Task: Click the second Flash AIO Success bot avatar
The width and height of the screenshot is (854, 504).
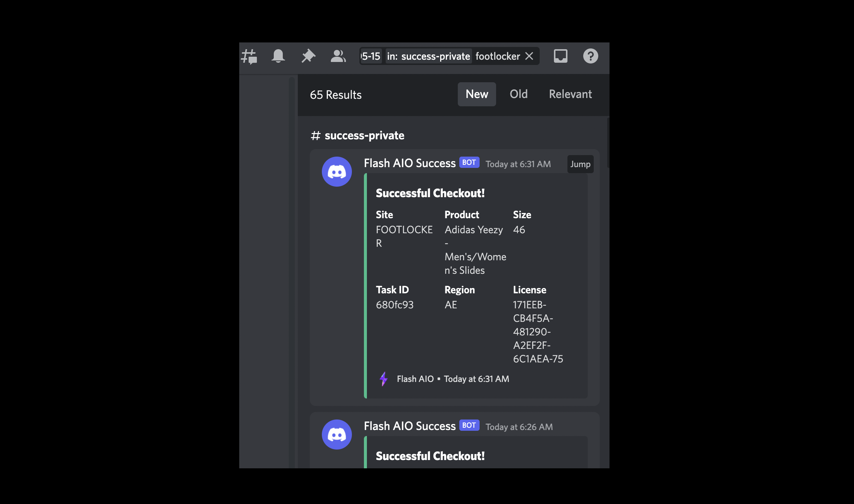Action: click(336, 435)
